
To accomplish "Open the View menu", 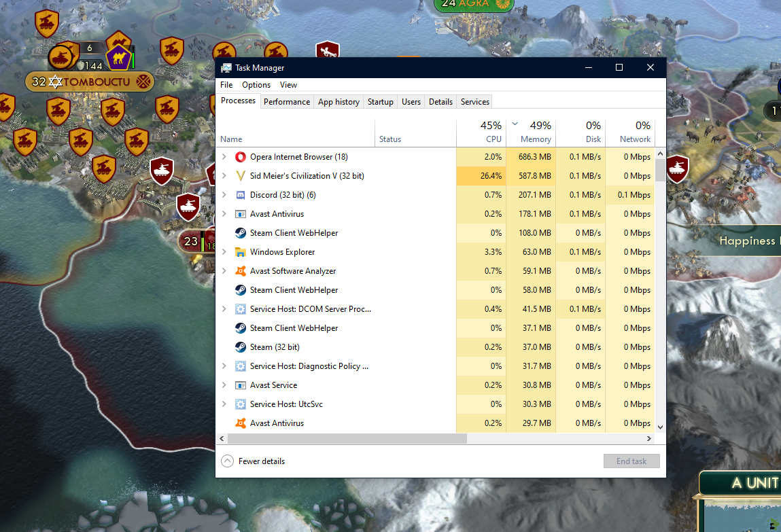I will coord(288,85).
